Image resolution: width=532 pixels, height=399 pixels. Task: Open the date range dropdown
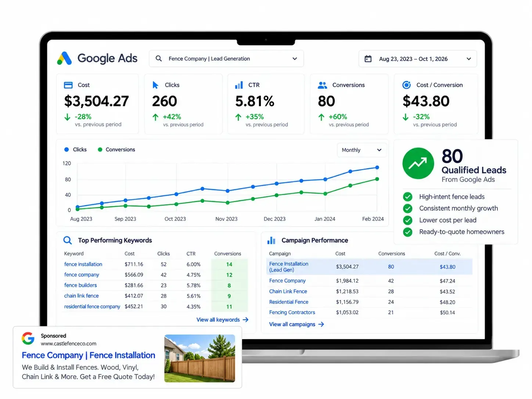pos(418,59)
